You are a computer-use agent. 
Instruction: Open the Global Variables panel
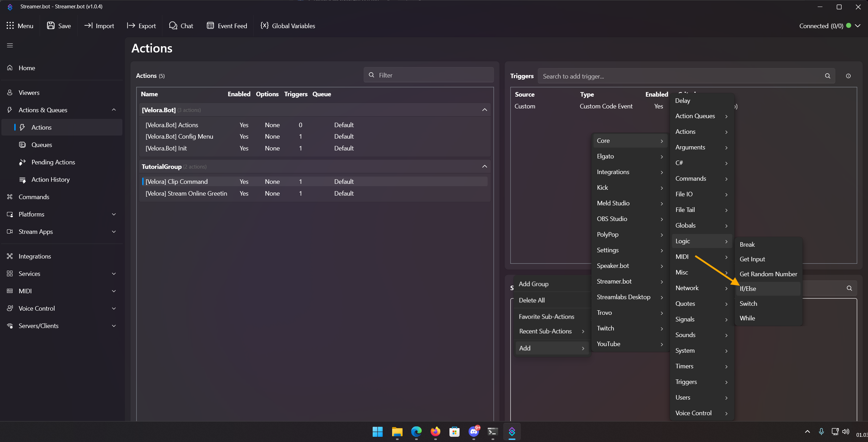tap(288, 26)
